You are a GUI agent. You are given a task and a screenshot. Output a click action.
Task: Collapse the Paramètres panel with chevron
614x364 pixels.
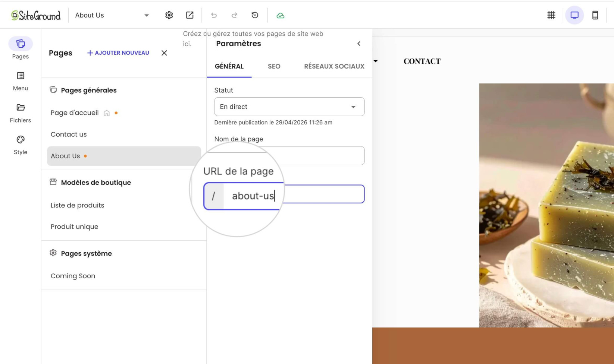click(x=359, y=44)
